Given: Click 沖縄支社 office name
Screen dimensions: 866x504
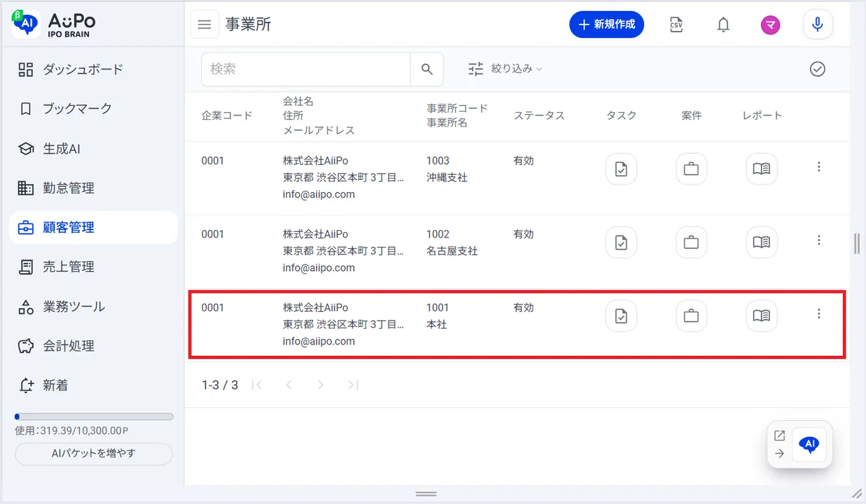Looking at the screenshot, I should (447, 177).
